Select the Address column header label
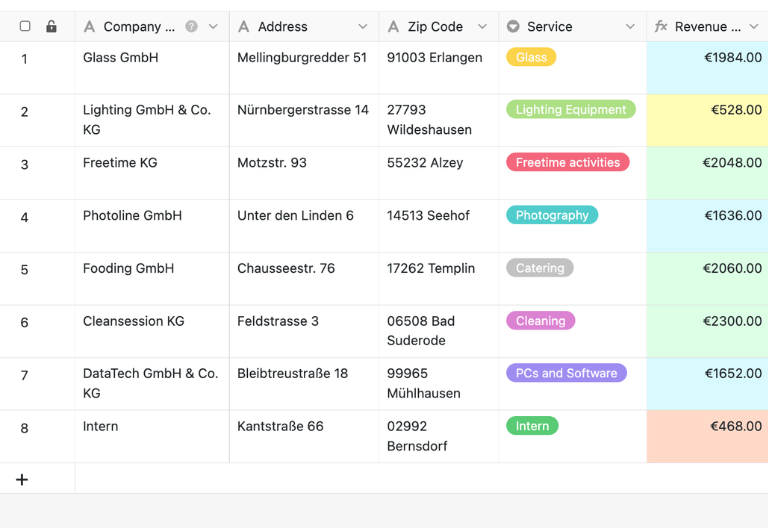The height and width of the screenshot is (528, 768). (x=283, y=26)
